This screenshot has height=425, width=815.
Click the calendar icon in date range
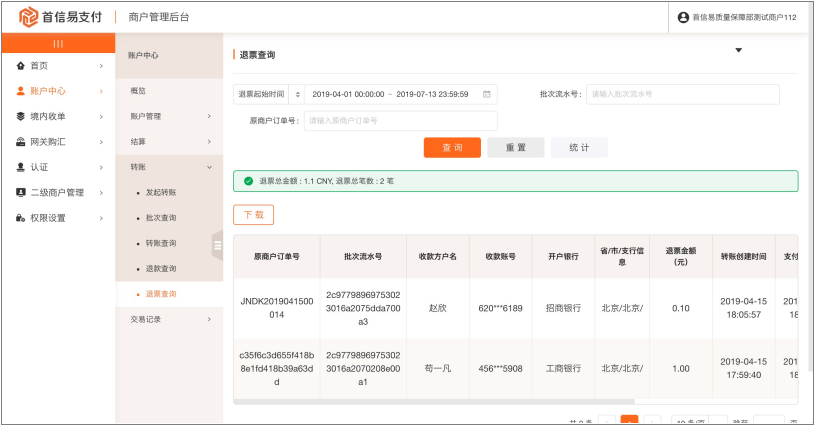coord(487,94)
